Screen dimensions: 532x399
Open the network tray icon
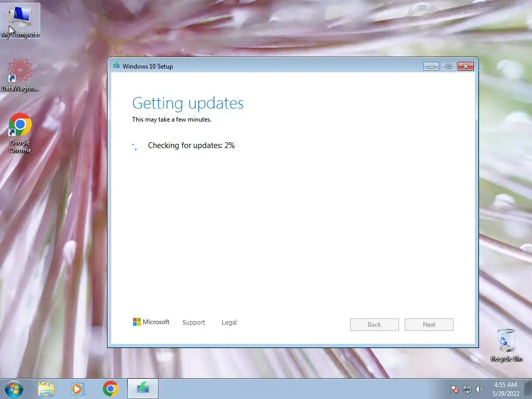467,389
